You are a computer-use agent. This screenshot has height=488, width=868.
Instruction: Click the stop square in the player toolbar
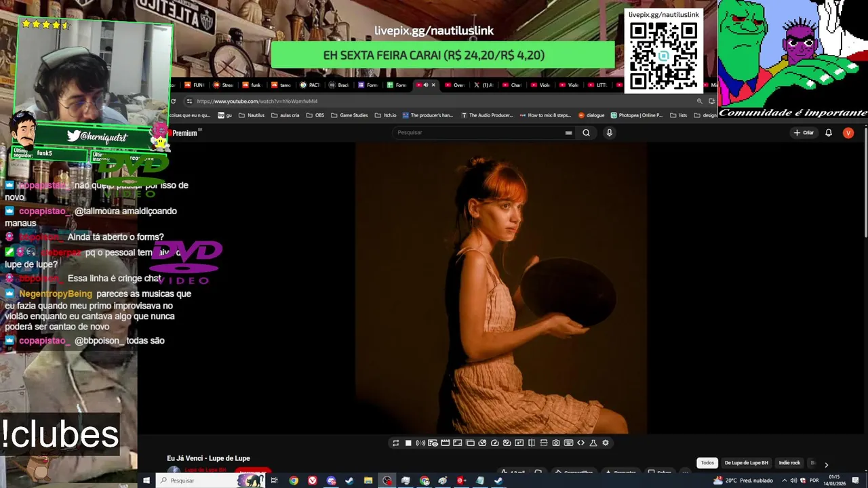point(408,443)
